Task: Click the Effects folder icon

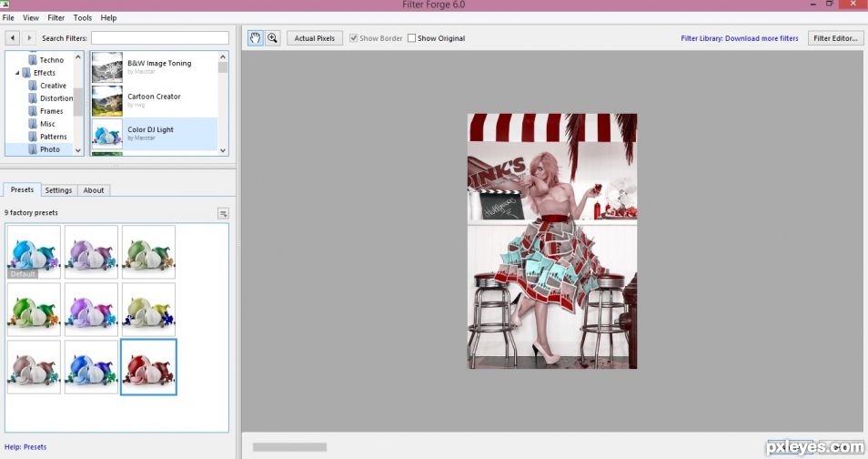Action: 26,73
